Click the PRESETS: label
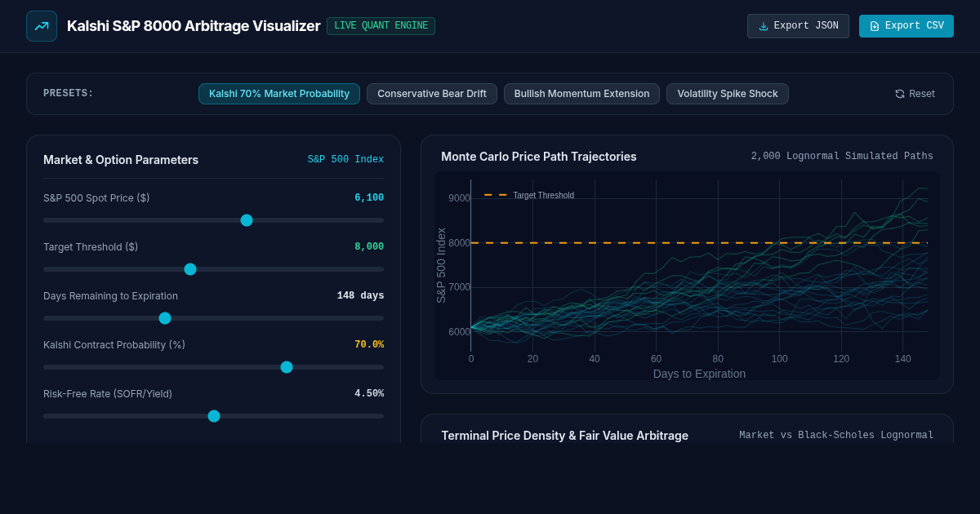 [69, 94]
